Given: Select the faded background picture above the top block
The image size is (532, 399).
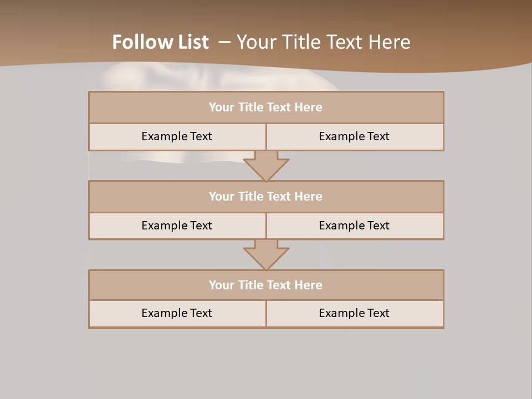Looking at the screenshot, I should point(217,78).
